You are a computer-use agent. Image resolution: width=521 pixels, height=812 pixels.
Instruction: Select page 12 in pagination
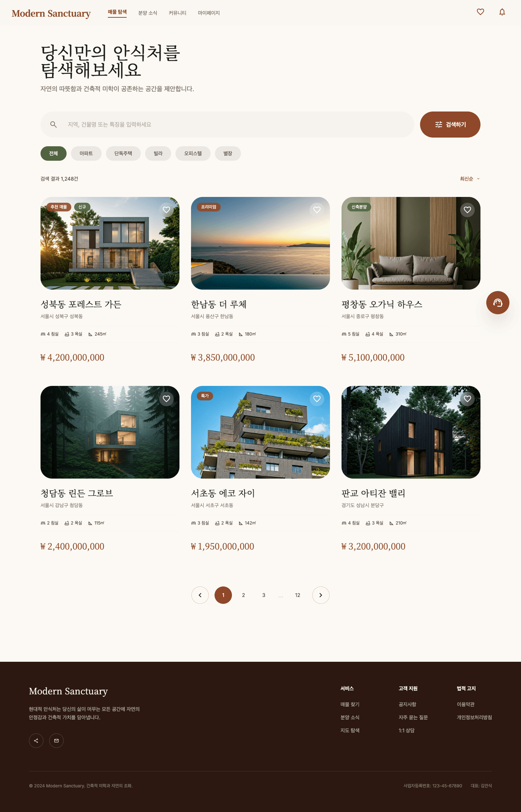tap(298, 595)
